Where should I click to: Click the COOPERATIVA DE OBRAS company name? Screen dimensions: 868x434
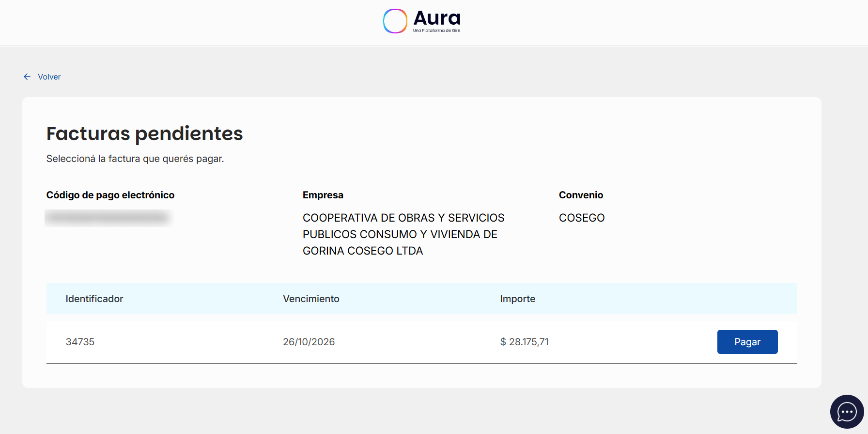(x=403, y=234)
